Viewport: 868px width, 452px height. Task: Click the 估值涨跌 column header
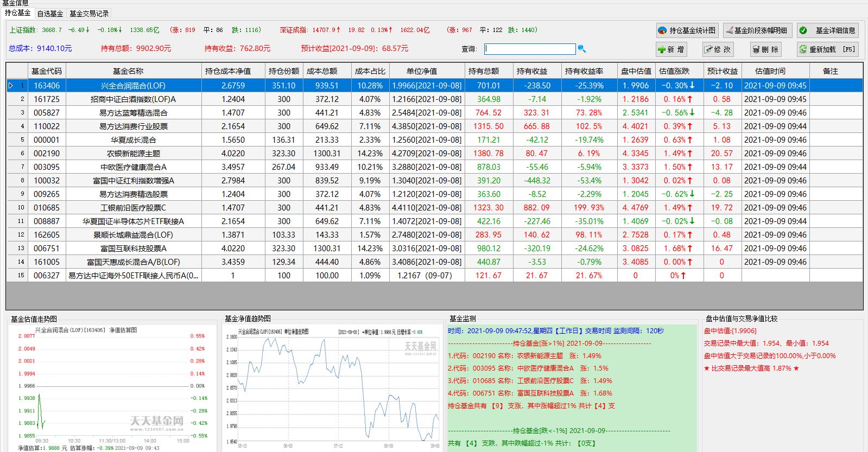pos(674,71)
